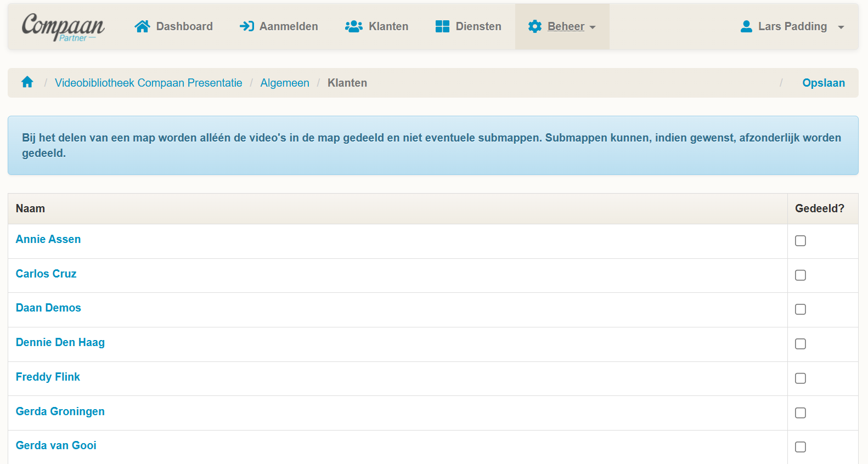868x464 pixels.
Task: Save changes with the Opslaan link
Action: tap(824, 83)
